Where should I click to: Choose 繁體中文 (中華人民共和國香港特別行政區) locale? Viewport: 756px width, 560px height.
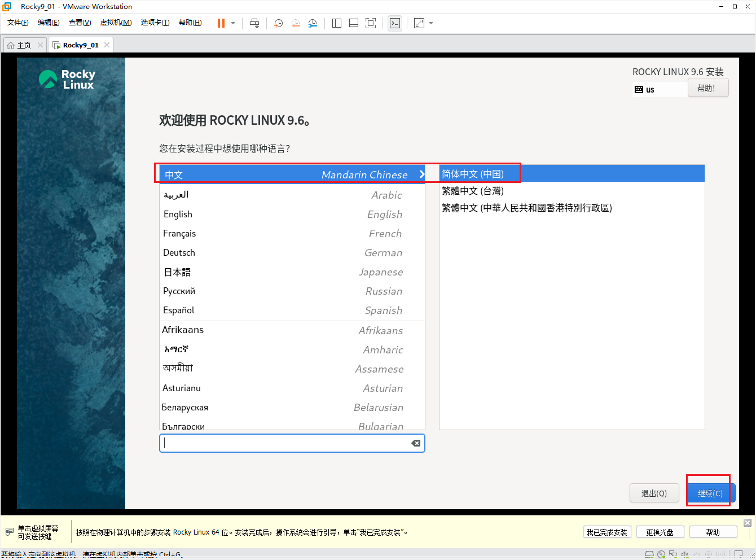(572, 208)
